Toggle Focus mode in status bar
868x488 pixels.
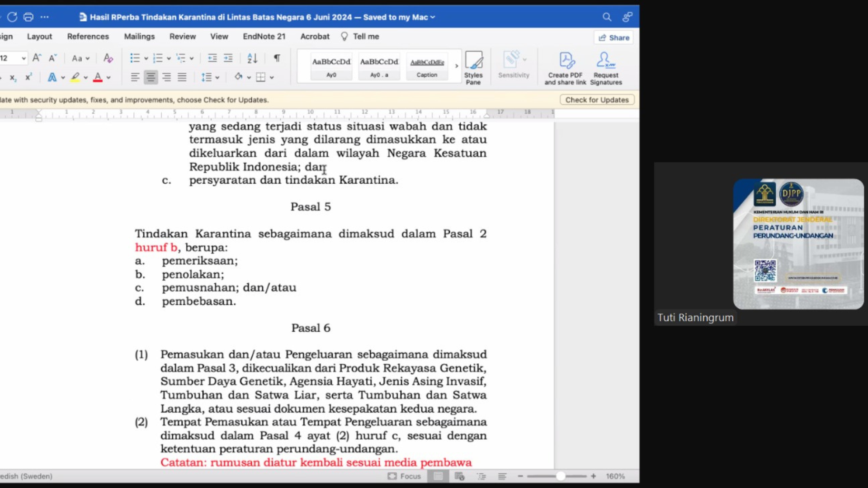coord(404,476)
